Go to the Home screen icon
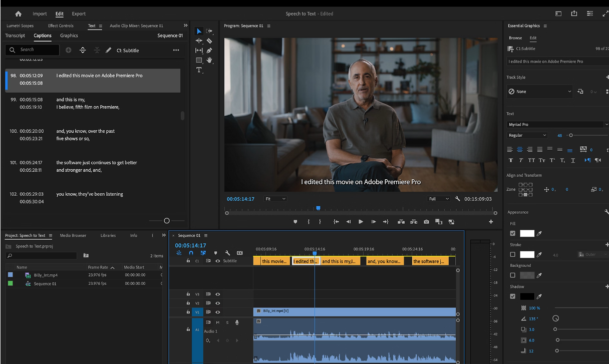609x364 pixels. click(x=19, y=14)
